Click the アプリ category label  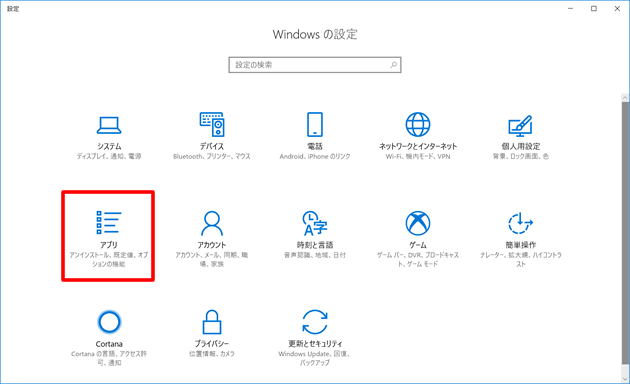pyautogui.click(x=109, y=245)
